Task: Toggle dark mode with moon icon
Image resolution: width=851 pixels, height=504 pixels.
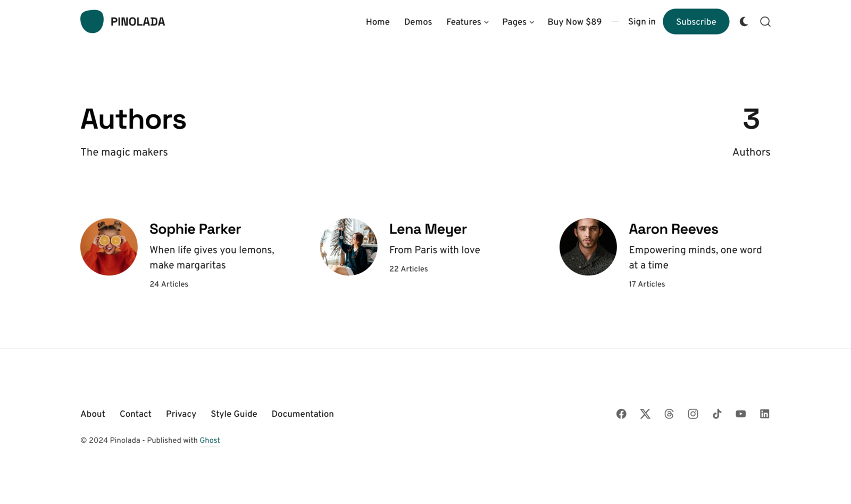Action: tap(744, 22)
